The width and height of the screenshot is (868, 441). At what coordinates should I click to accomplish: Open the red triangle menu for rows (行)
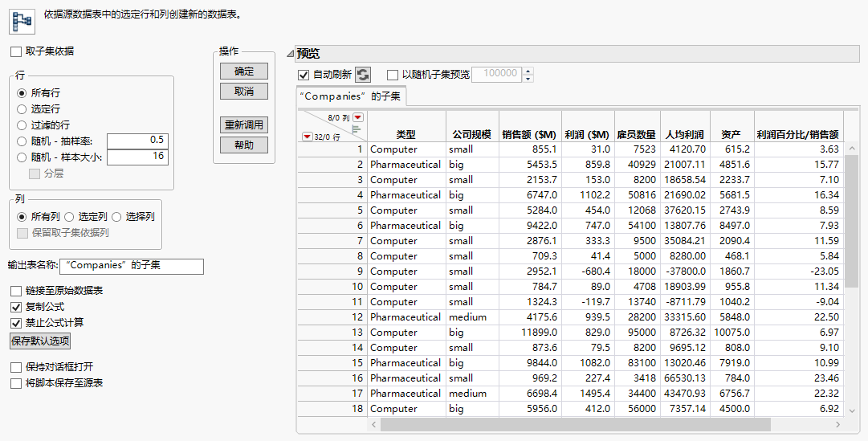coord(307,137)
